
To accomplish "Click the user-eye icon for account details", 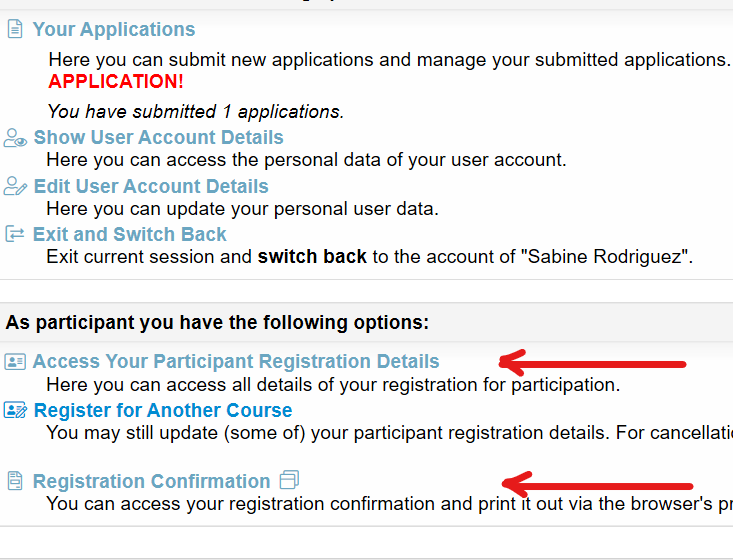I will [x=15, y=138].
